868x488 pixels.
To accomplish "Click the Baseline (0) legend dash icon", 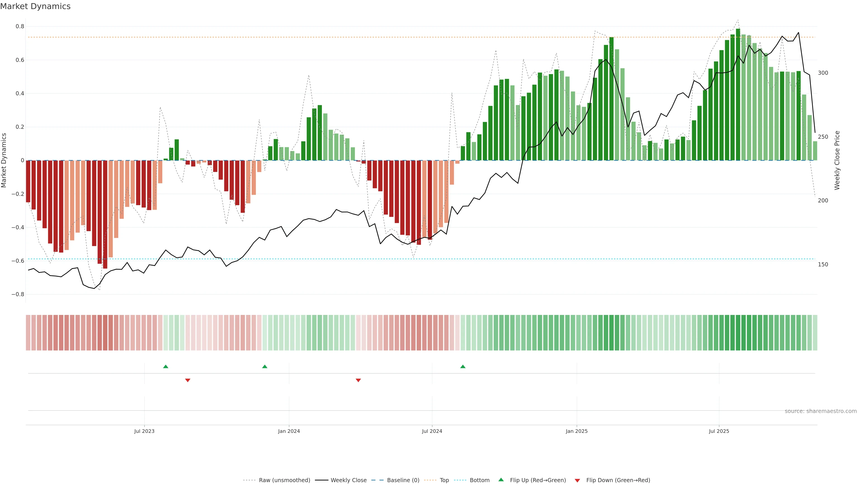I will click(377, 480).
